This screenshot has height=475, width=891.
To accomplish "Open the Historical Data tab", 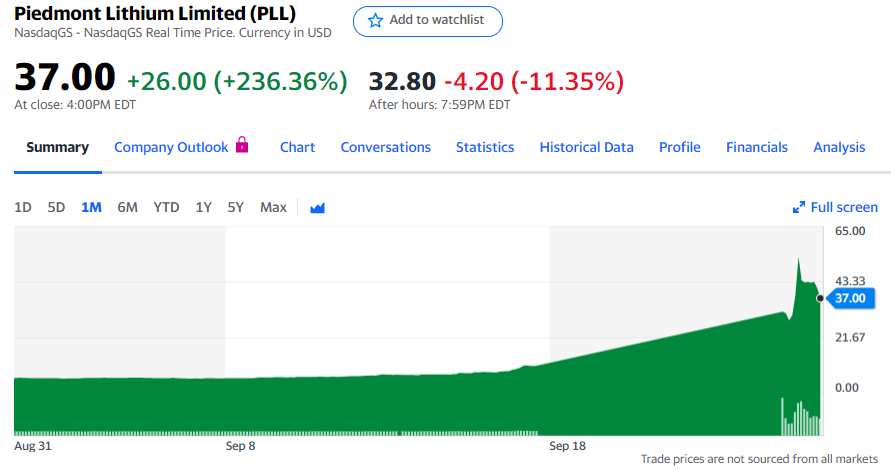I will [586, 147].
